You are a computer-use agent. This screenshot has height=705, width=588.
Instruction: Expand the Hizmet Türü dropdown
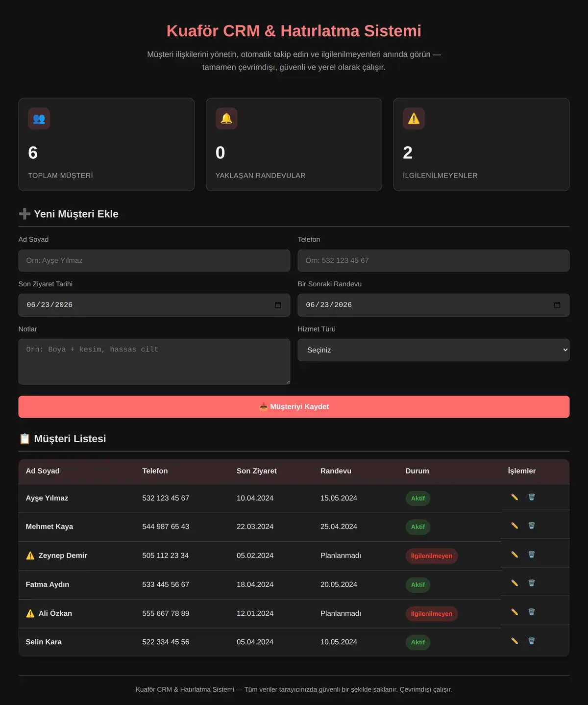[x=434, y=350]
